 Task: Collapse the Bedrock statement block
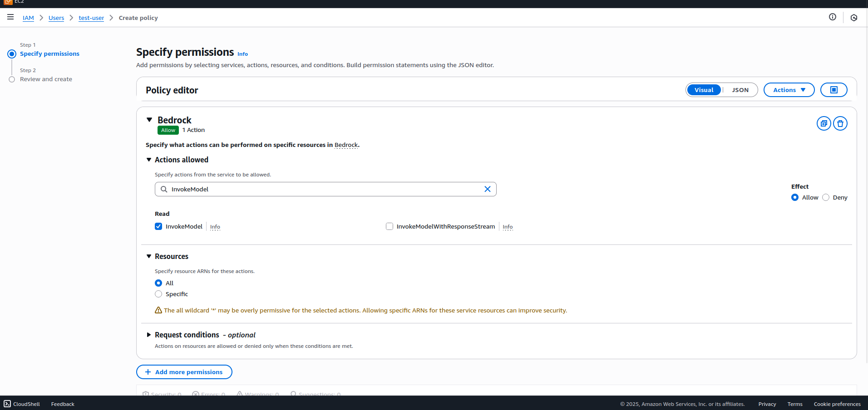pos(149,120)
